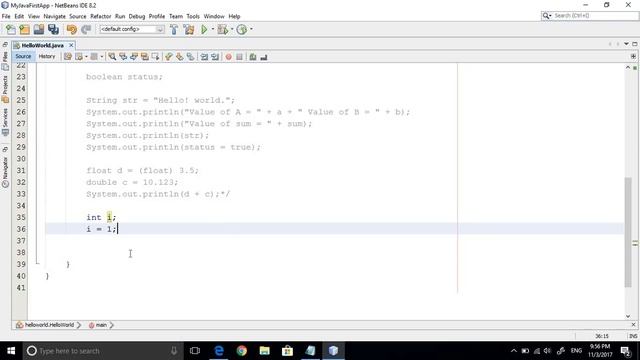640x360 pixels.
Task: Click the editor Back navigation icon
Action: pos(79,57)
